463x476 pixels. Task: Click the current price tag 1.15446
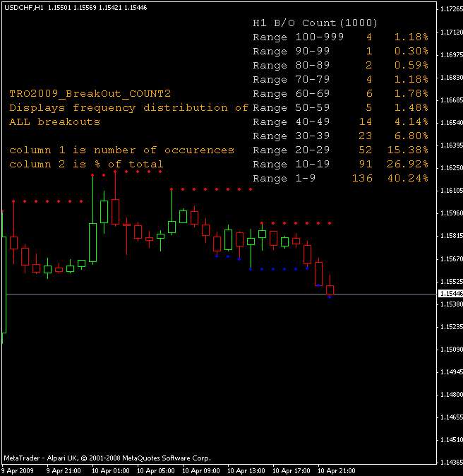pyautogui.click(x=450, y=293)
